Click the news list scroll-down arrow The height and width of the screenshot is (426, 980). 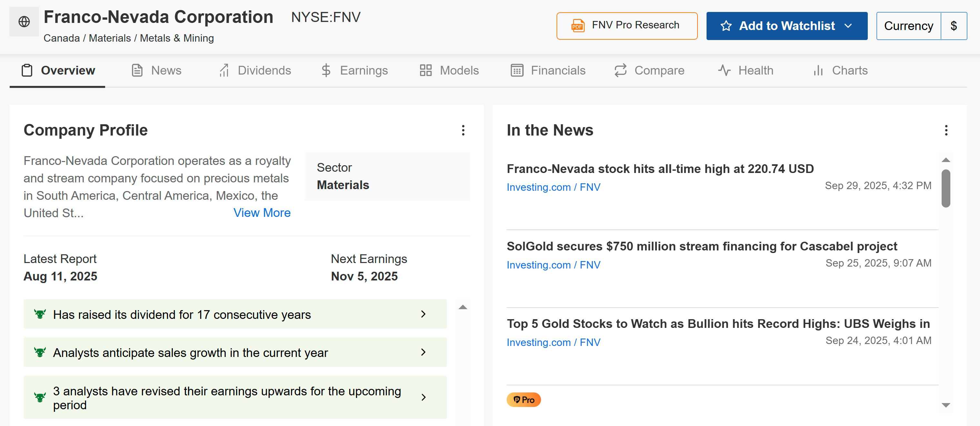point(946,405)
